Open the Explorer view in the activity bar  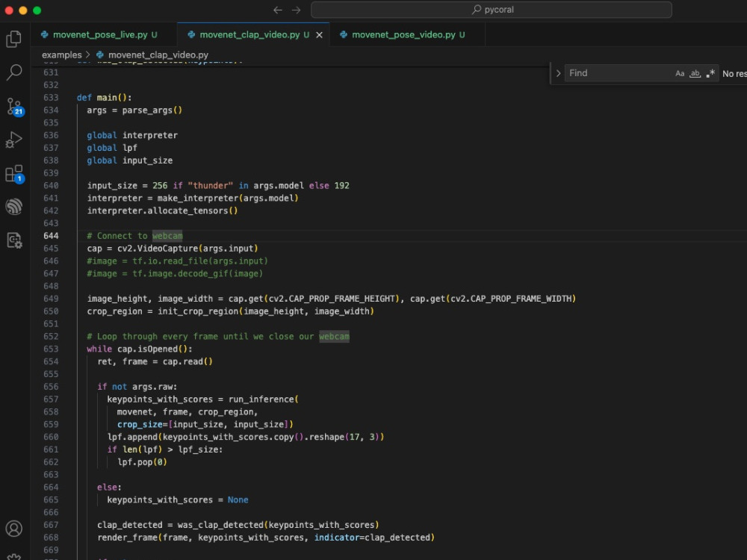pyautogui.click(x=15, y=38)
